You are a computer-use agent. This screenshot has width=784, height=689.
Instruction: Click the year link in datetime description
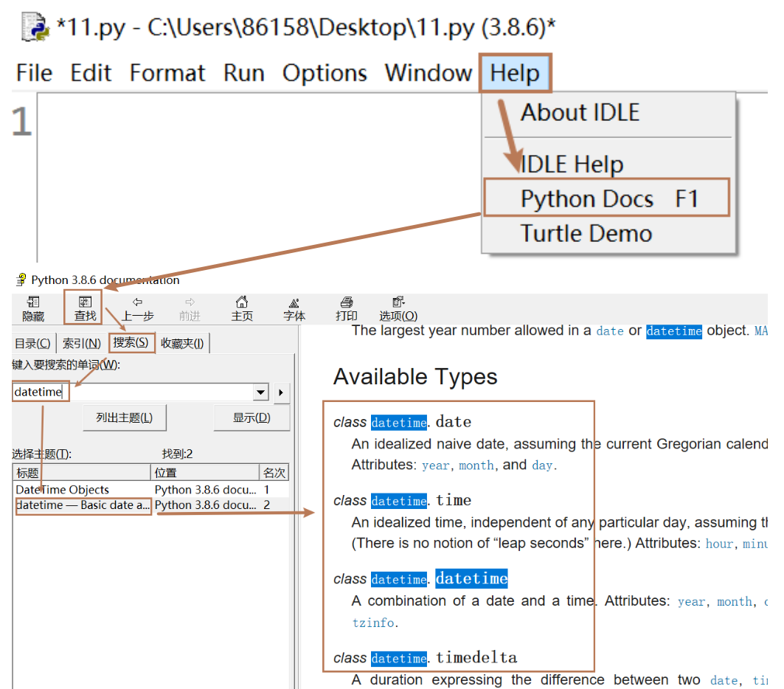[x=691, y=601]
